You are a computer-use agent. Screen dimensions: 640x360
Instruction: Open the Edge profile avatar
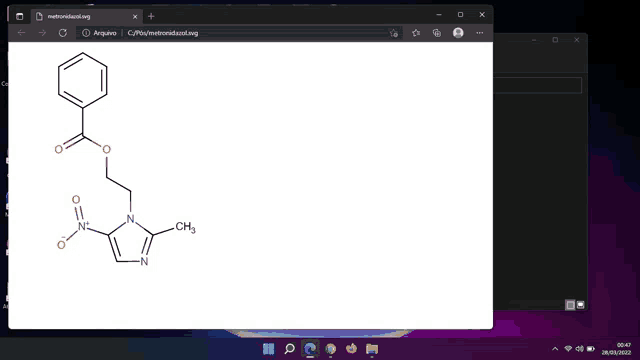(458, 33)
